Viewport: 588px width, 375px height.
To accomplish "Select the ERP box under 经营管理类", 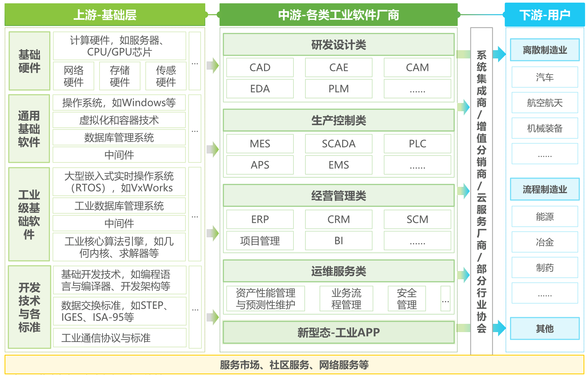I will click(x=260, y=219).
